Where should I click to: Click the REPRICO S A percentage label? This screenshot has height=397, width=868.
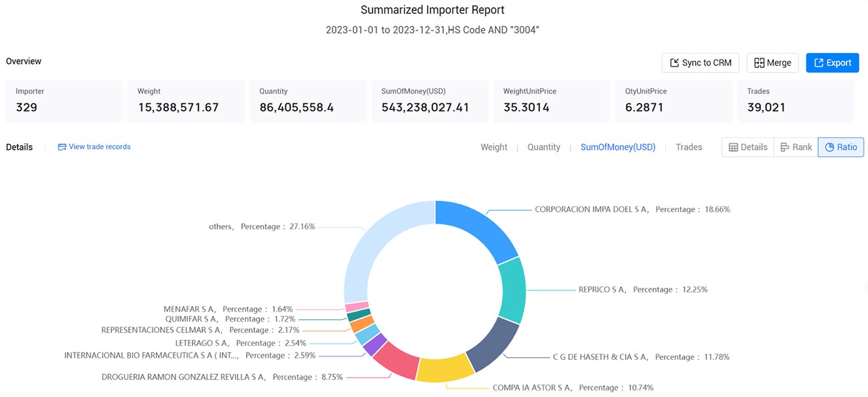[643, 290]
